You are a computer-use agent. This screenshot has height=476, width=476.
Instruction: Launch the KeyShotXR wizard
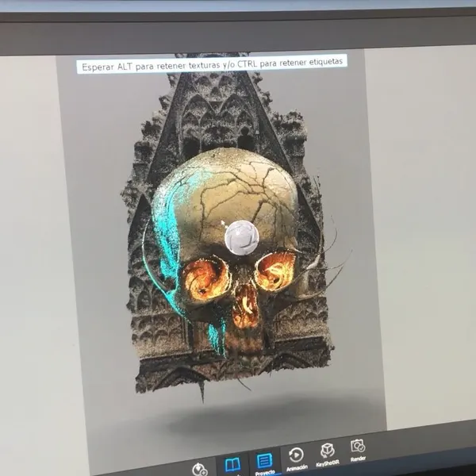327,455
